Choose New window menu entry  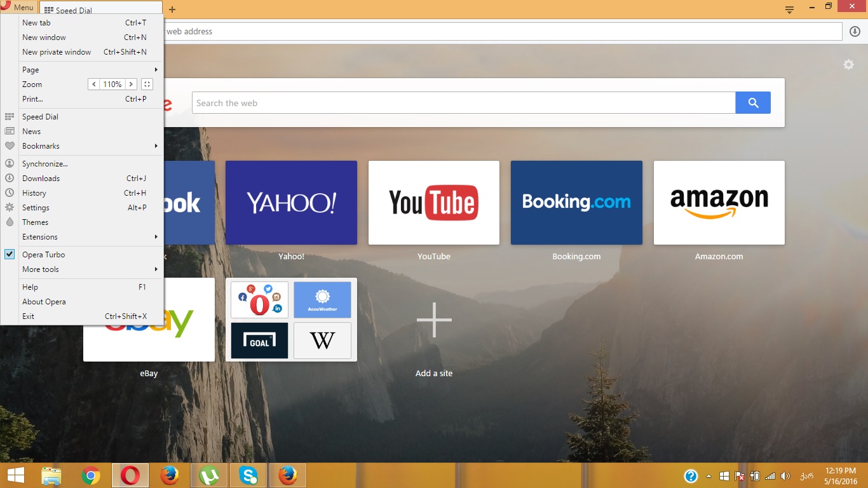click(x=83, y=37)
